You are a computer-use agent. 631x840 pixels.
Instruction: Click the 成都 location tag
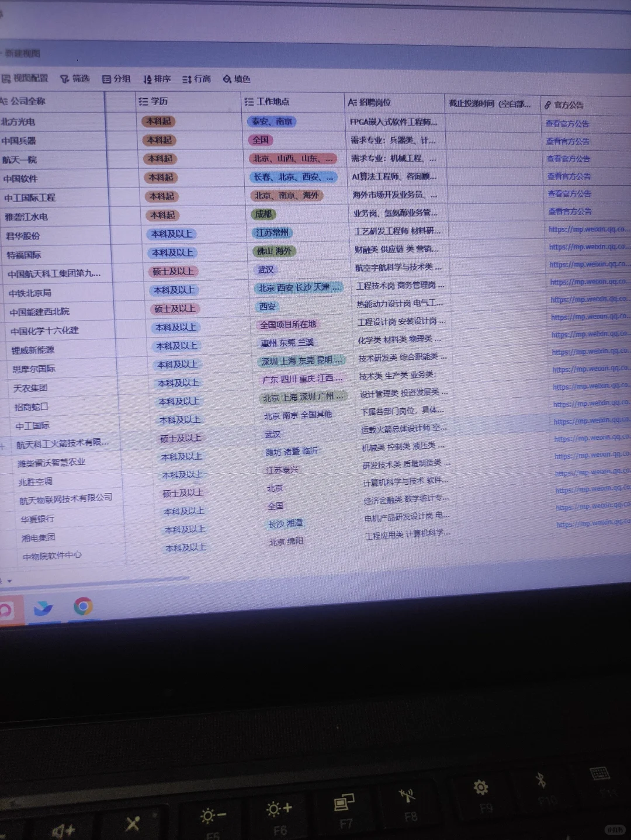[x=264, y=214]
